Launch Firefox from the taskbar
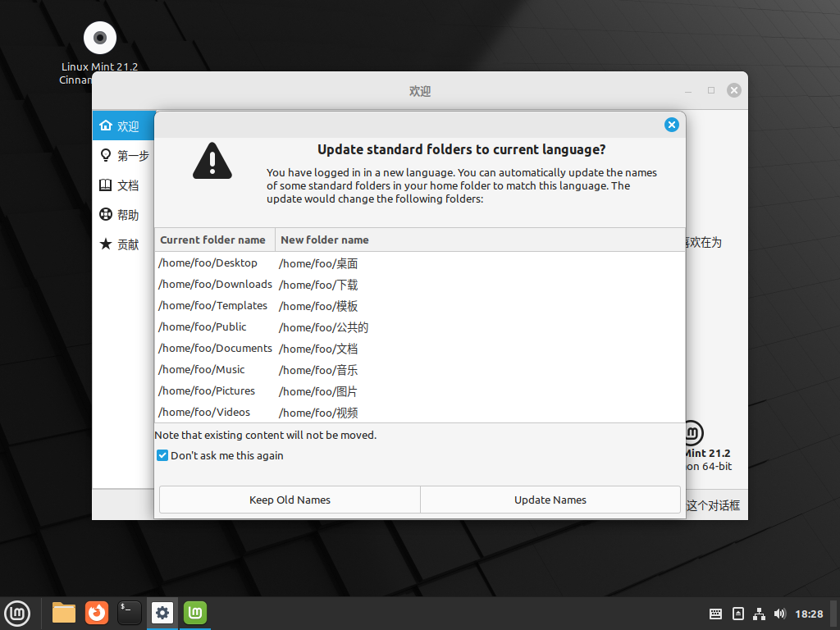The image size is (840, 630). (x=97, y=613)
